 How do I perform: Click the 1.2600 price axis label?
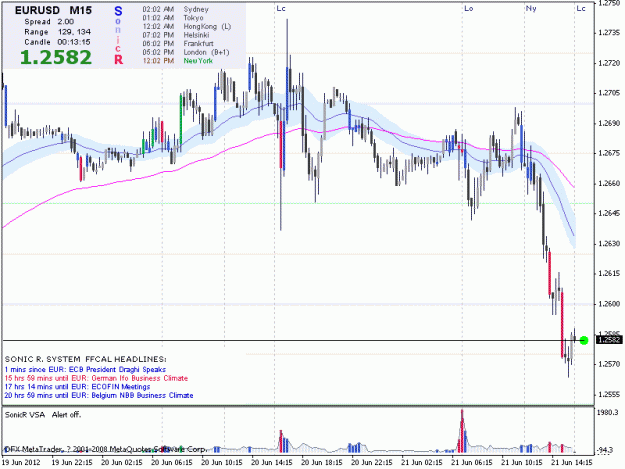609,304
